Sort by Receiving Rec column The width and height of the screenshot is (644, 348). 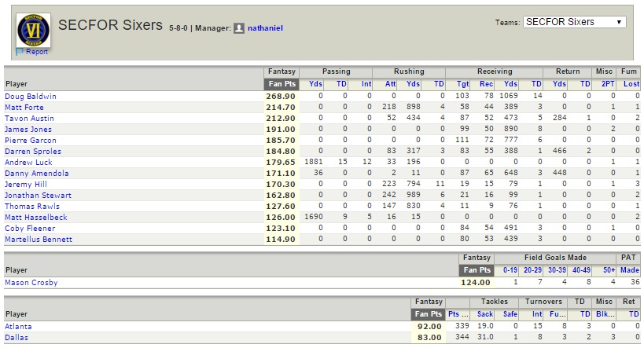pos(486,84)
